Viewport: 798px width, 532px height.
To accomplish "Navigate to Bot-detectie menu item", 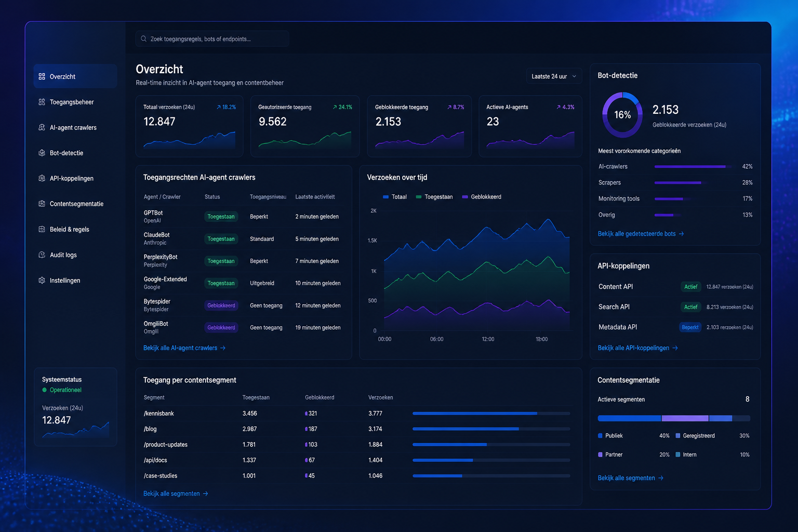I will [75, 153].
